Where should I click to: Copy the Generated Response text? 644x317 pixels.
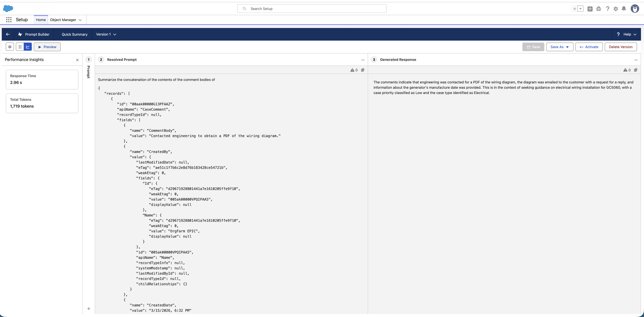635,70
